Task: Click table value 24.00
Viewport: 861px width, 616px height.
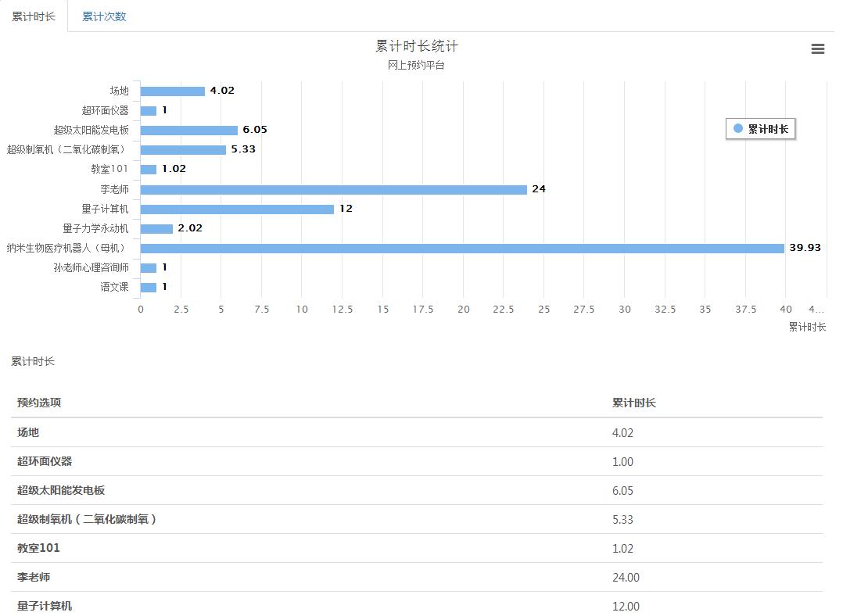Action: click(626, 578)
